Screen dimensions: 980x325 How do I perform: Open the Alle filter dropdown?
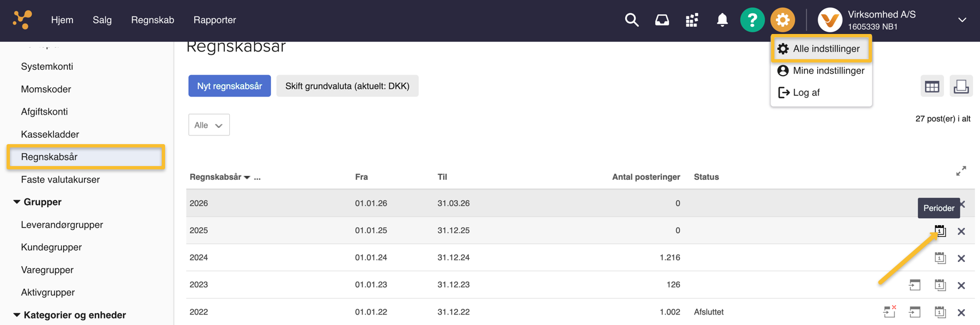click(x=208, y=125)
